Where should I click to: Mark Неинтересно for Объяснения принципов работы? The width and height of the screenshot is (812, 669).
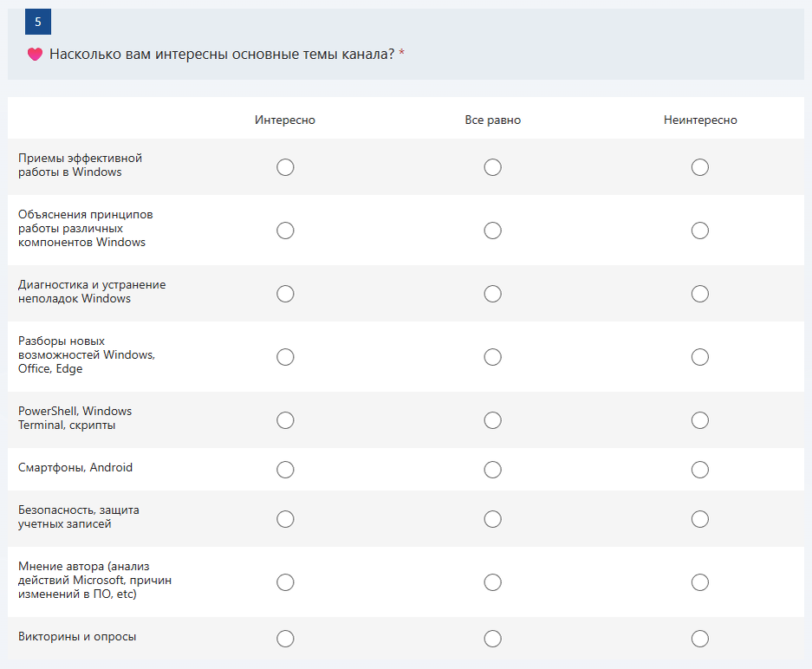[700, 231]
